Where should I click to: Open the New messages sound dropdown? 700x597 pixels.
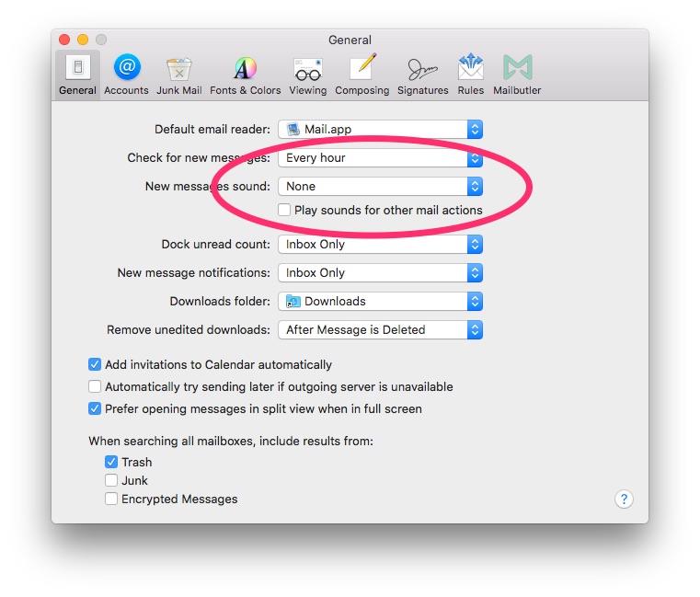pyautogui.click(x=381, y=186)
